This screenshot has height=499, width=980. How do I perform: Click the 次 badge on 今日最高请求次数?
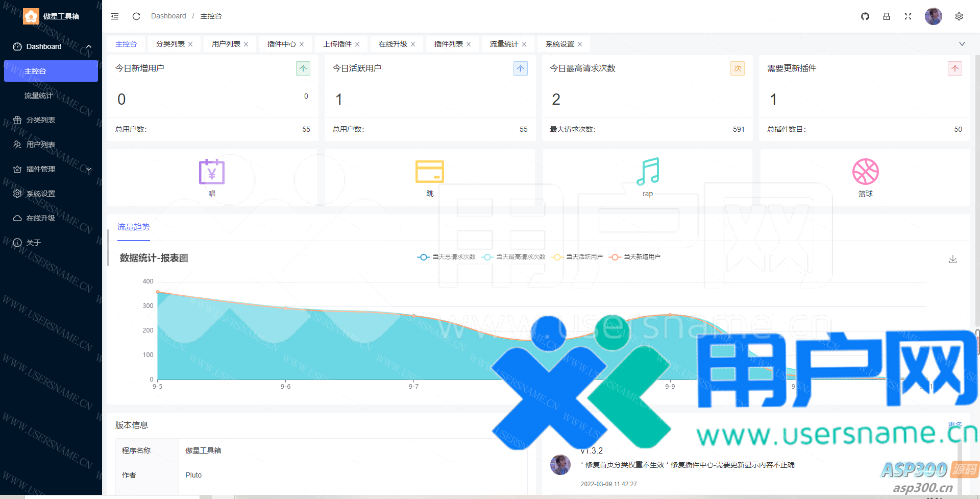coord(738,68)
